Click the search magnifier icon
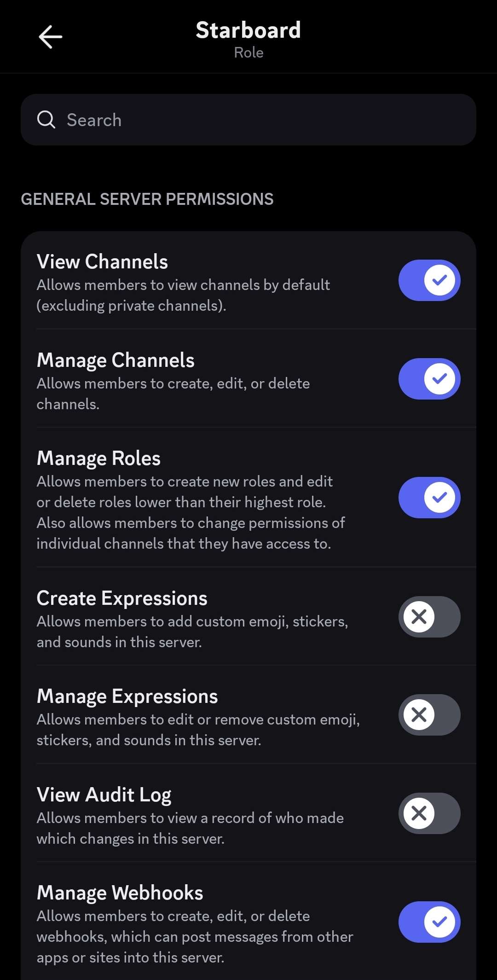 coord(46,120)
